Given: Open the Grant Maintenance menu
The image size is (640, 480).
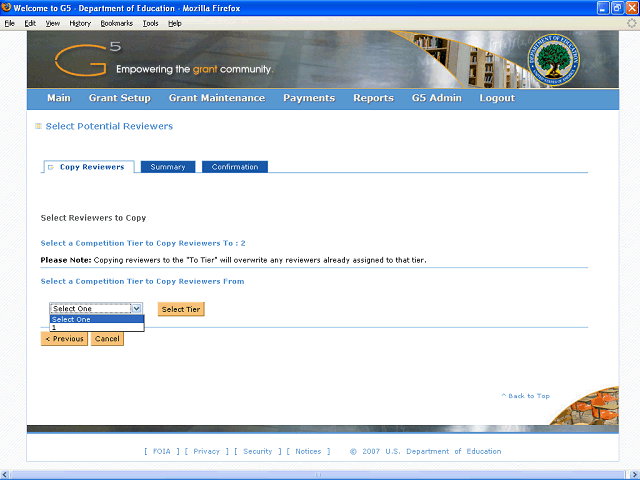Looking at the screenshot, I should (x=217, y=98).
